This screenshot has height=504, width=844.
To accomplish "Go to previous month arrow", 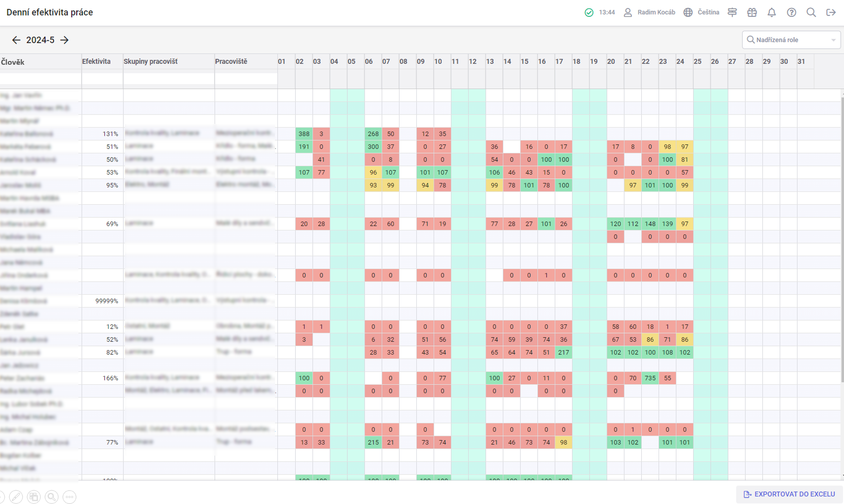I will [x=16, y=40].
